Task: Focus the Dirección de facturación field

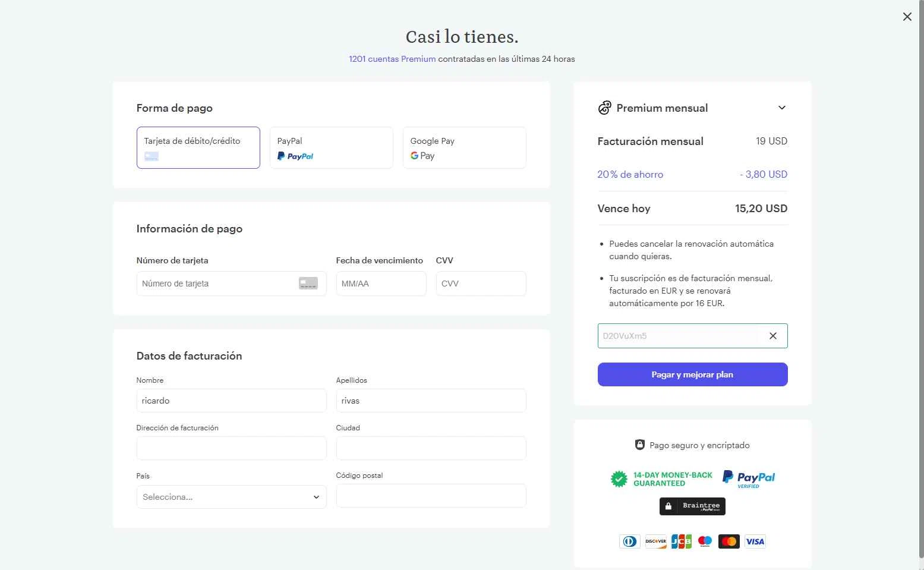Action: [231, 448]
